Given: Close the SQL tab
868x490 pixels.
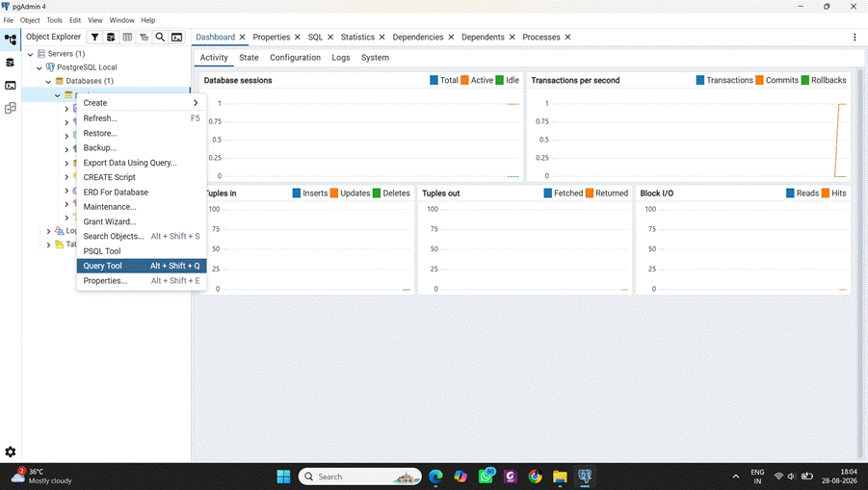Looking at the screenshot, I should click(330, 37).
